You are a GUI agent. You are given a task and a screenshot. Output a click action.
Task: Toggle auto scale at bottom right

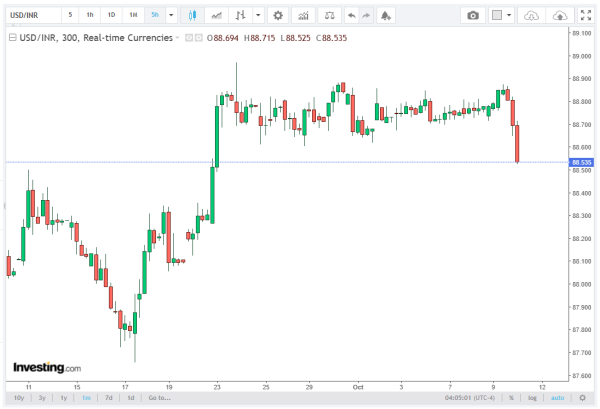point(556,398)
